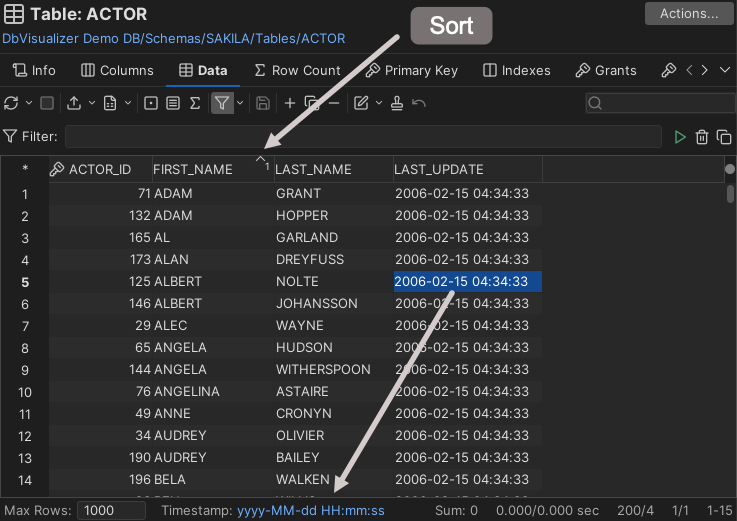Image resolution: width=737 pixels, height=521 pixels.
Task: Switch to the Columns tab
Action: pyautogui.click(x=117, y=70)
